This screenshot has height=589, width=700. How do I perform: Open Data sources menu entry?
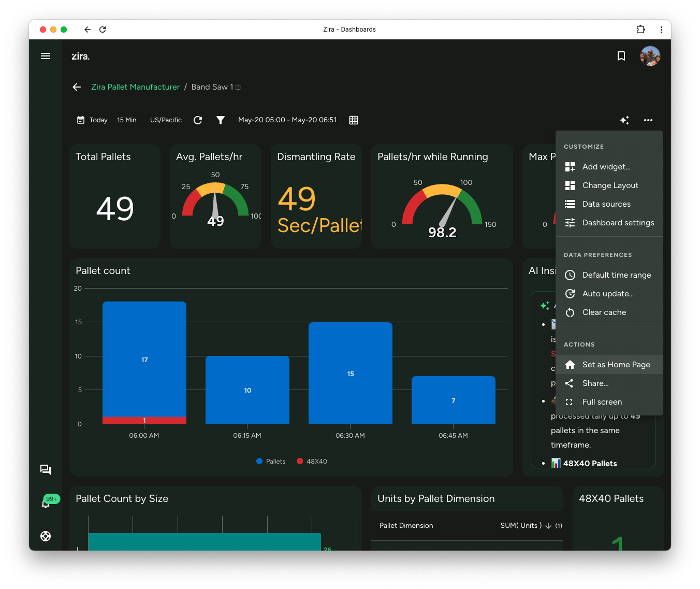click(609, 204)
